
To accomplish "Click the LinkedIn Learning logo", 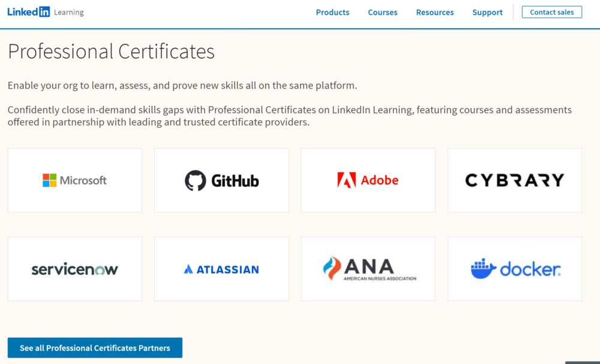I will [46, 12].
